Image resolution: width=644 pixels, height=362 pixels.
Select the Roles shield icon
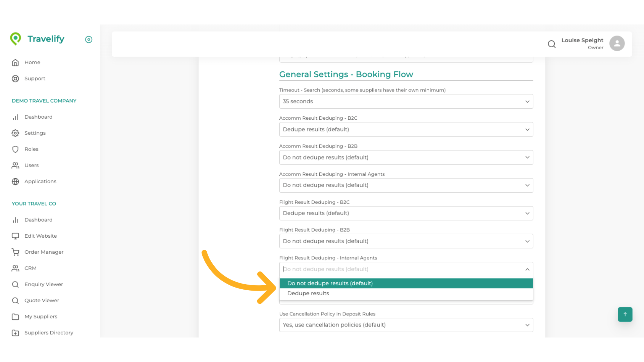pos(15,149)
